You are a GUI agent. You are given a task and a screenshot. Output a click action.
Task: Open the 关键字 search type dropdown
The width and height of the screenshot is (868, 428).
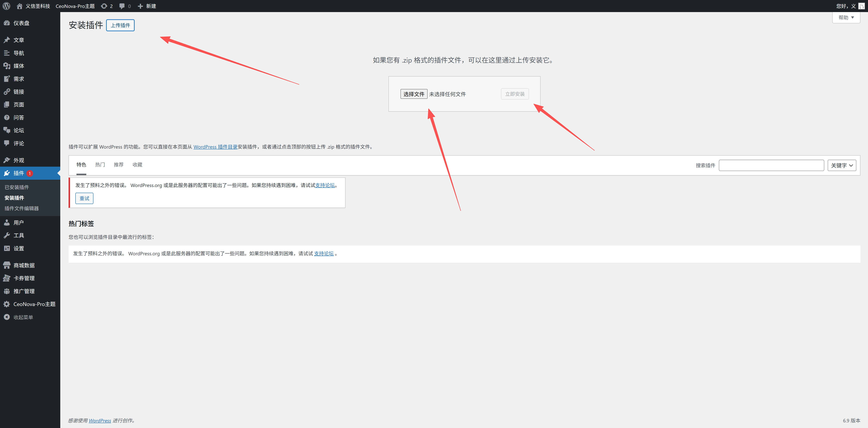click(841, 165)
